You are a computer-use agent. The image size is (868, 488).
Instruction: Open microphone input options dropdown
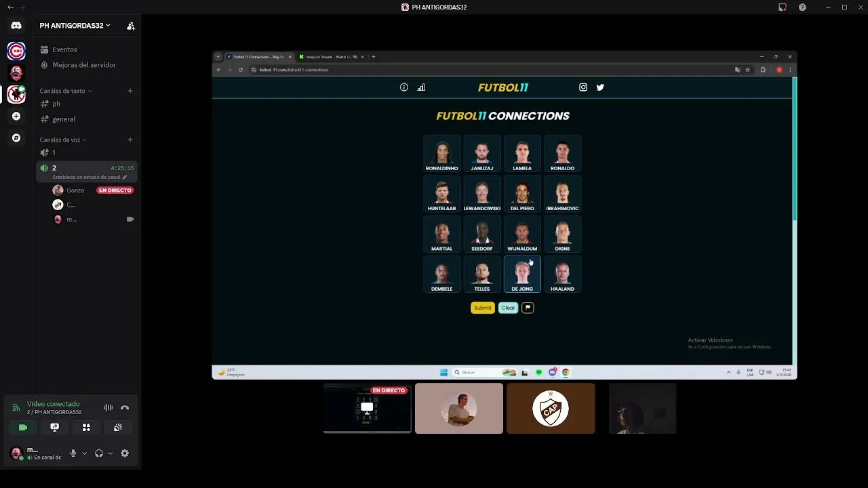[x=84, y=453]
